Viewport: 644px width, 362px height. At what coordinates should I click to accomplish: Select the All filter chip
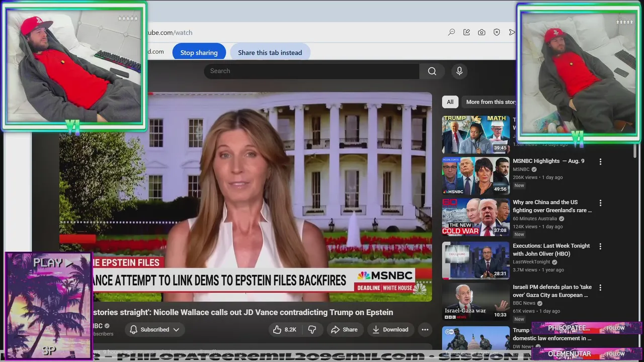coord(450,102)
